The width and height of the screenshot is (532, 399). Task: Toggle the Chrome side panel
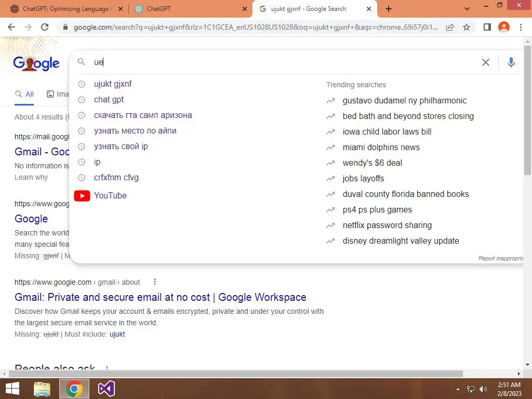point(487,27)
